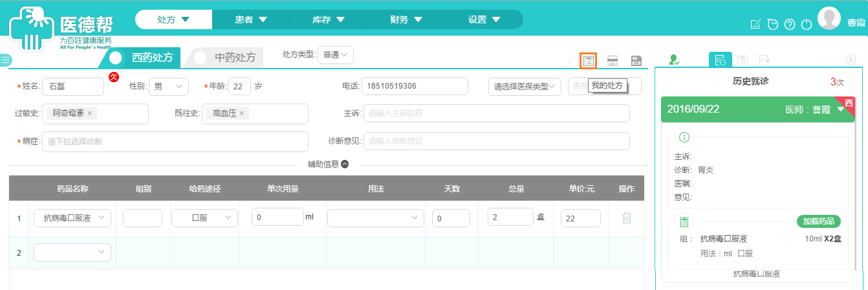Open the greyed clipboard tab icon
The height and width of the screenshot is (290, 868).
tap(743, 60)
